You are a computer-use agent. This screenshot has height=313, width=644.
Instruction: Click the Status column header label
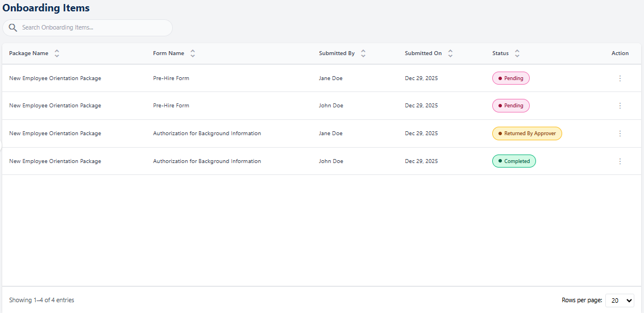[501, 53]
